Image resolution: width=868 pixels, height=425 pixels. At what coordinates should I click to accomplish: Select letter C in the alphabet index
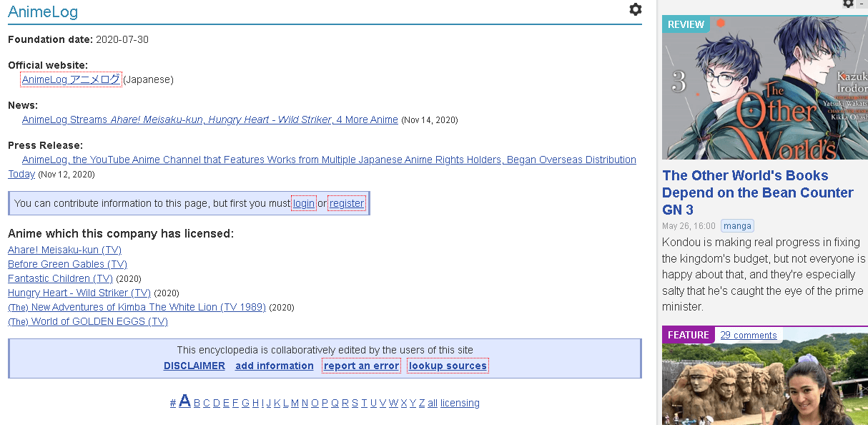[x=207, y=403]
